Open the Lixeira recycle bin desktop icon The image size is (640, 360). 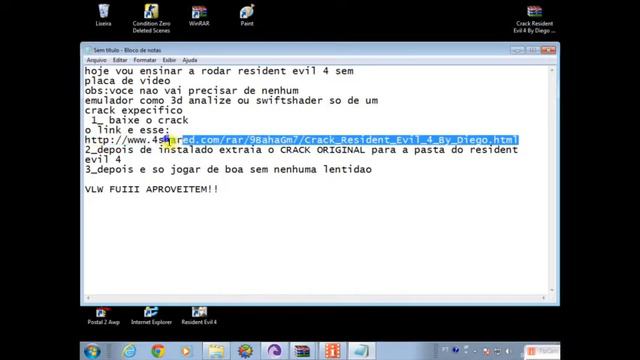(104, 15)
